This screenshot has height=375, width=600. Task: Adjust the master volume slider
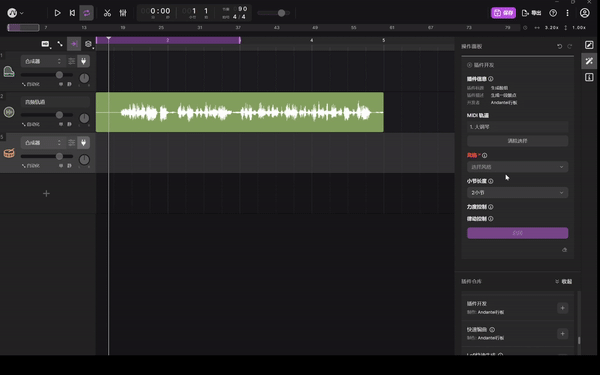point(274,13)
